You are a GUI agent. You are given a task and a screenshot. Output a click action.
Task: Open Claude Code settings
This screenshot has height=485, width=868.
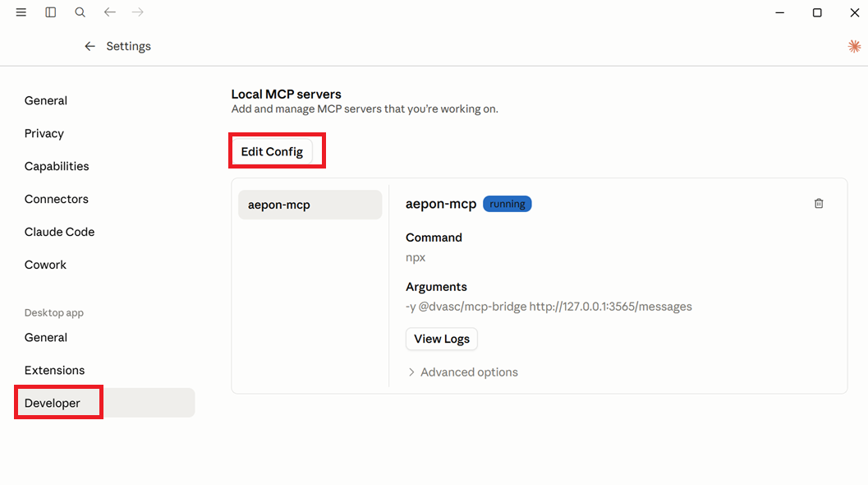pyautogui.click(x=59, y=232)
